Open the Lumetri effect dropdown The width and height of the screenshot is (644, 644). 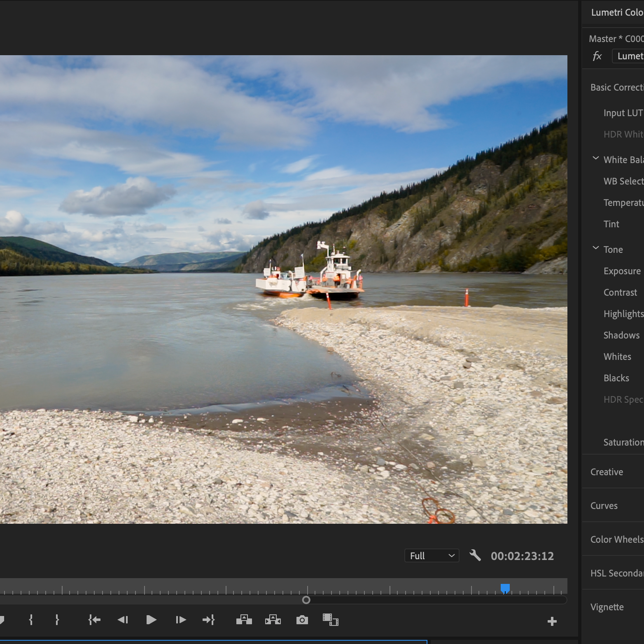(628, 56)
